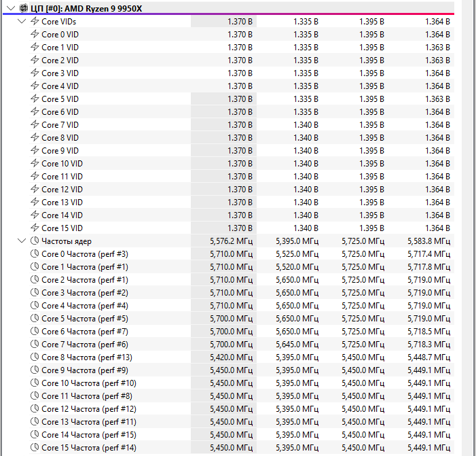The width and height of the screenshot is (476, 456).
Task: Click the CPU chip icon in header
Action: 24,8
